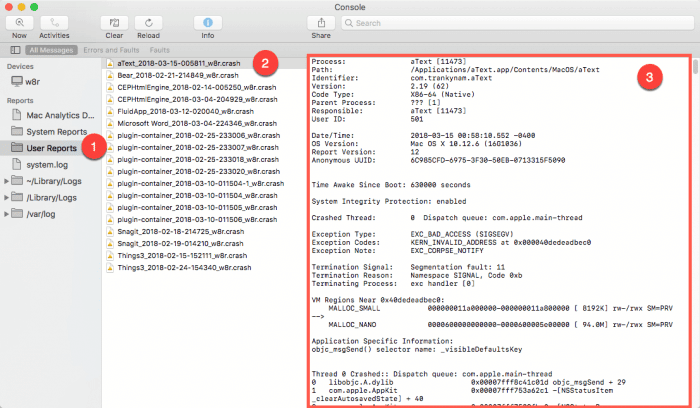
Task: Select plugin-container_2018-03-10-011506 crash report
Action: click(x=197, y=220)
